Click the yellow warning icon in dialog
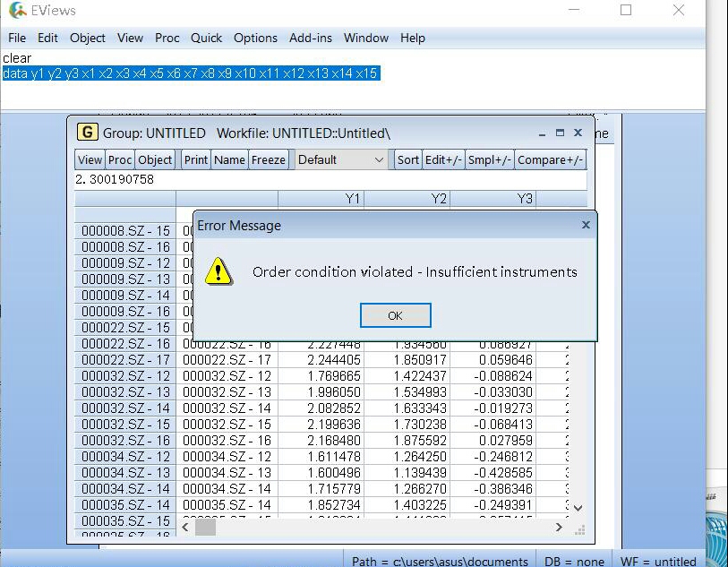The width and height of the screenshot is (728, 567). coord(218,271)
